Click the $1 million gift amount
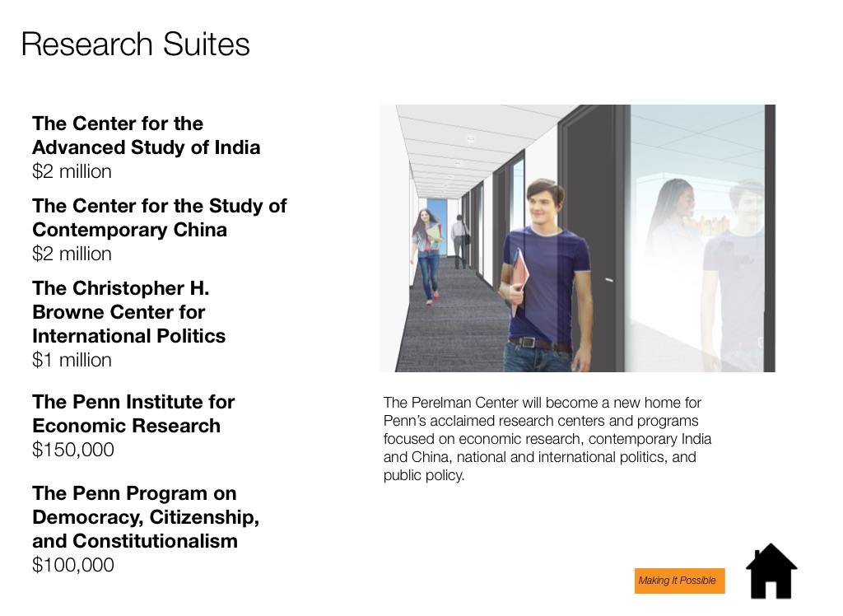Viewport: 843px width, 616px height. 72,360
